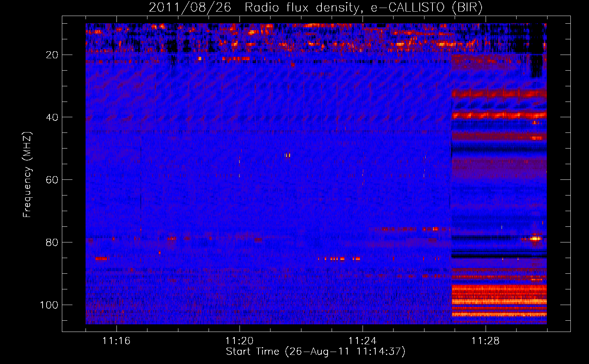Click the 'Start Time (26-Aug-11 11:14:37)' label
The width and height of the screenshot is (589, 364).
coord(315,352)
